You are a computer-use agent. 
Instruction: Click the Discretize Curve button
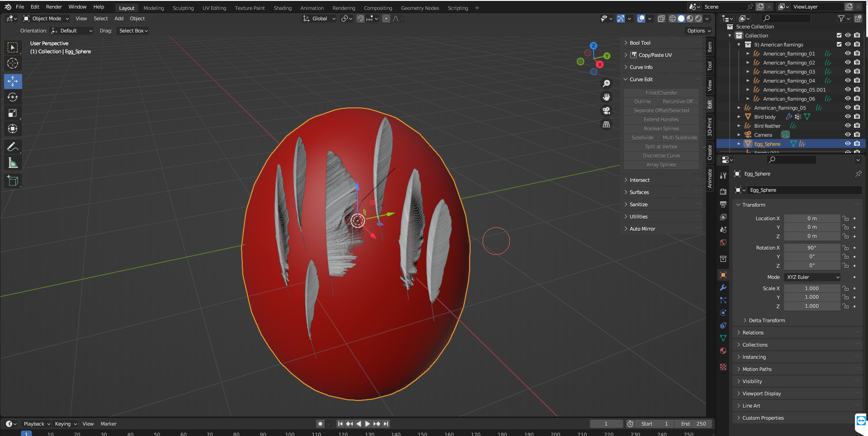[661, 156]
